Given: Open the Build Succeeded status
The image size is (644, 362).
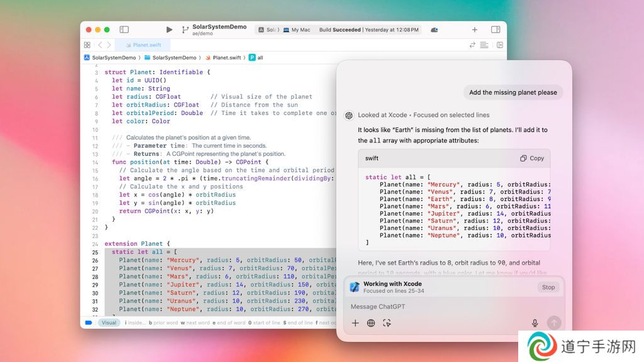Looking at the screenshot, I should point(369,30).
